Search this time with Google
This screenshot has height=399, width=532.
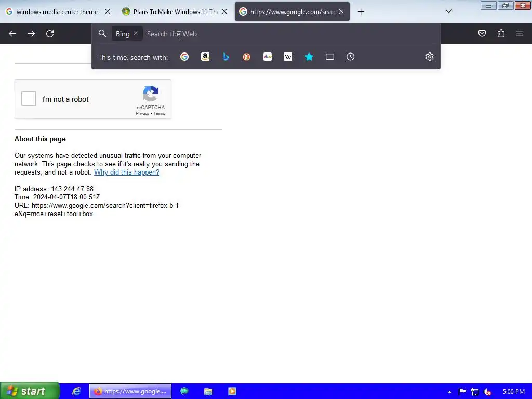(x=184, y=57)
